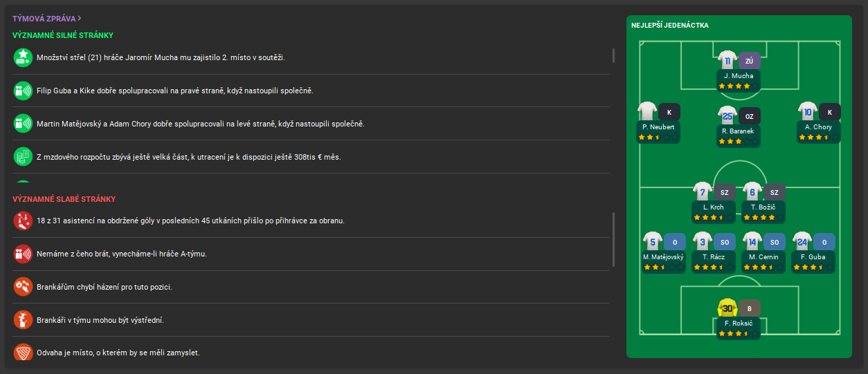Click partnership icon next to Filip Guba a Kike

point(24,91)
